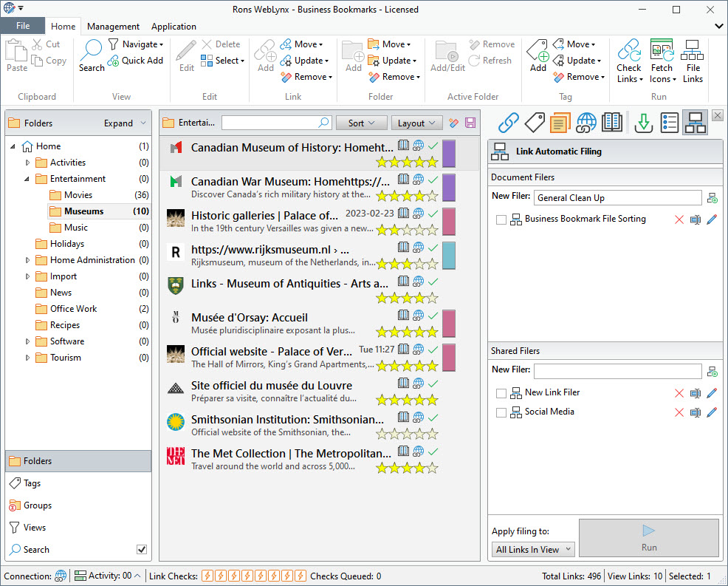Image resolution: width=728 pixels, height=586 pixels.
Task: Open the Apply filing to dropdown
Action: tap(533, 549)
